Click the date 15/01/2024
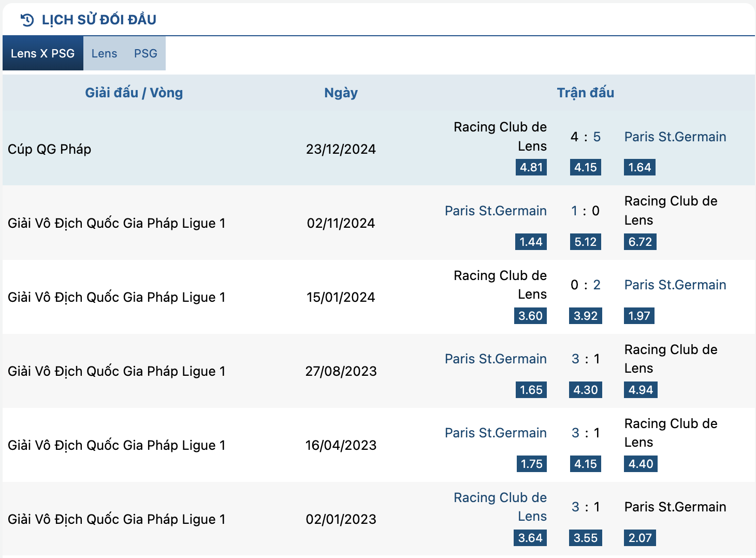This screenshot has width=756, height=558. tap(341, 297)
